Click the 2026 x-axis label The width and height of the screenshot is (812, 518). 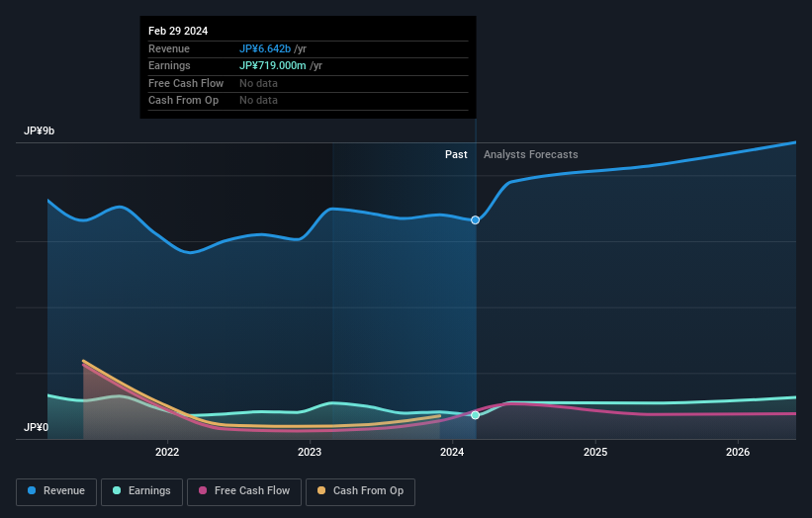coord(738,452)
